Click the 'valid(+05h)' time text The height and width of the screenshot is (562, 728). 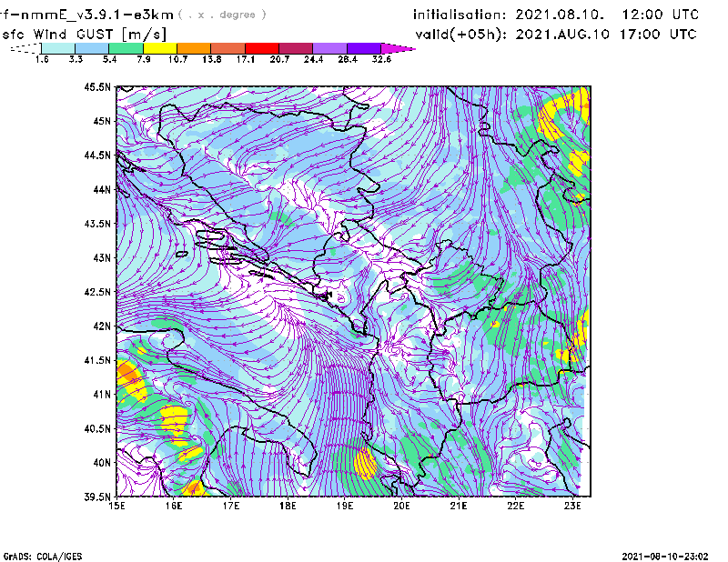tap(556, 35)
